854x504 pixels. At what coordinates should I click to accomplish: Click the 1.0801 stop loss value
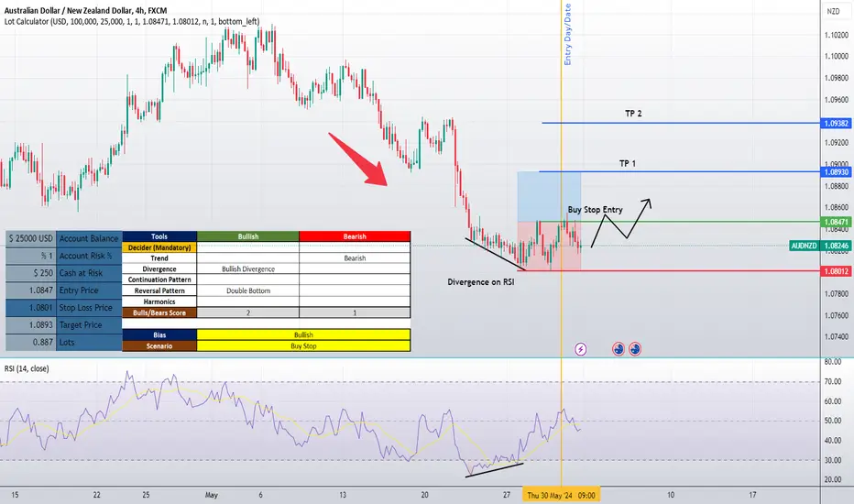click(x=30, y=308)
